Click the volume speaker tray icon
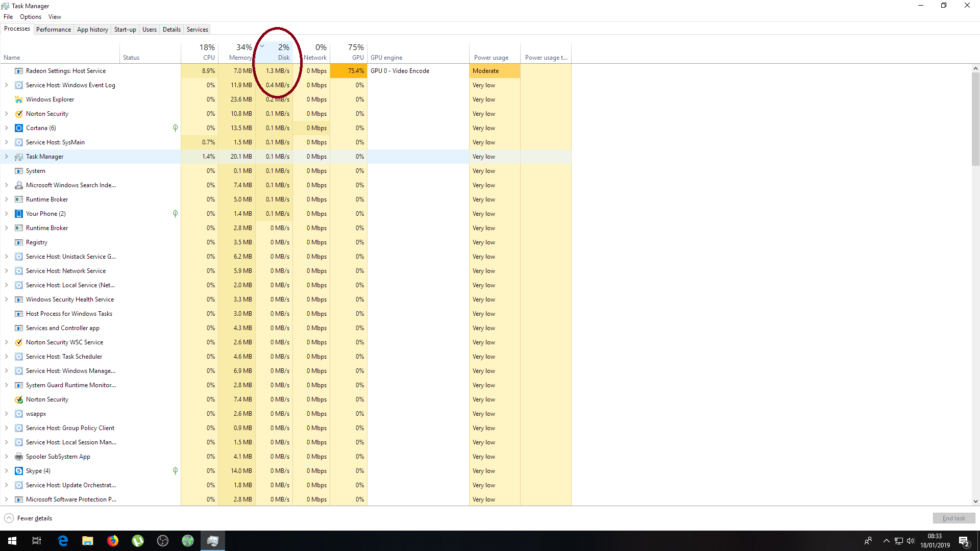 point(911,541)
